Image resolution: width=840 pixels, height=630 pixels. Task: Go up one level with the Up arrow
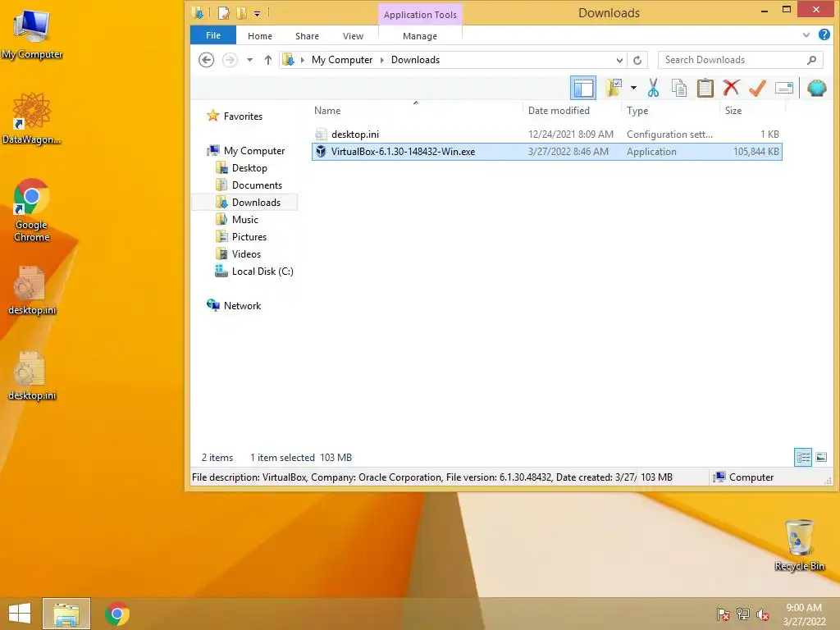tap(268, 60)
